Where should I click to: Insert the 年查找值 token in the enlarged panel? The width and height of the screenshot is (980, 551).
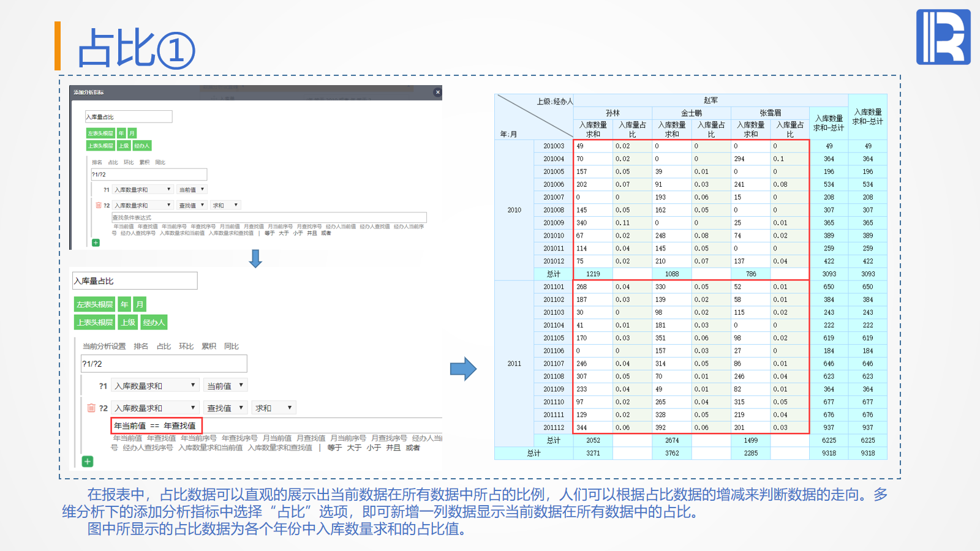161,438
